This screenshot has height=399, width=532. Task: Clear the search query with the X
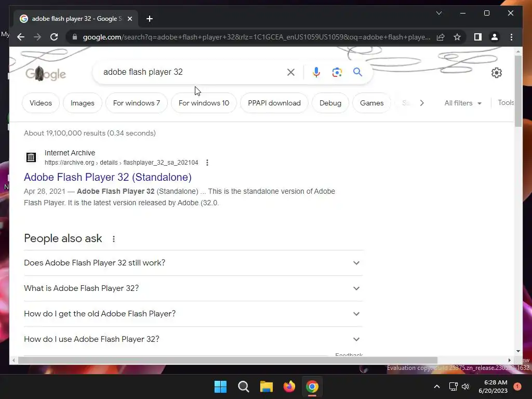pyautogui.click(x=291, y=72)
